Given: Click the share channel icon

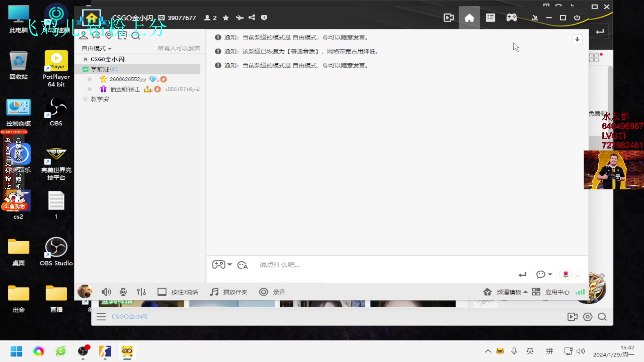Looking at the screenshot, I should [252, 17].
